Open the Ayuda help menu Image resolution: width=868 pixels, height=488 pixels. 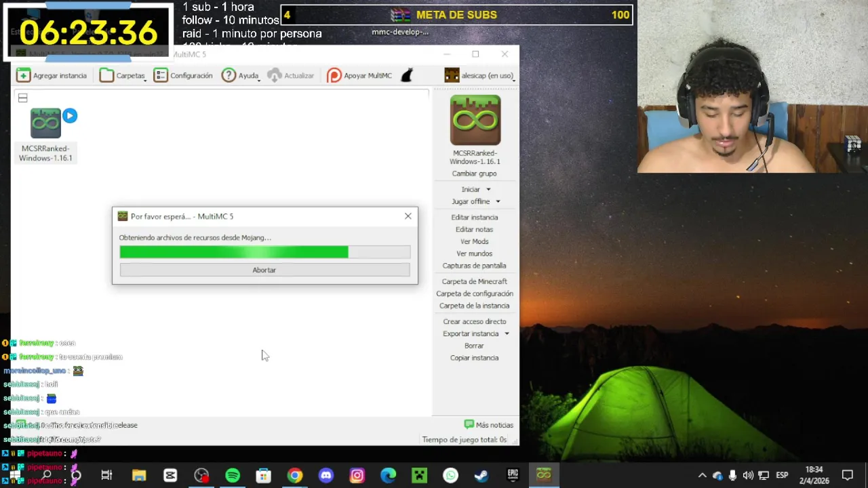point(241,75)
